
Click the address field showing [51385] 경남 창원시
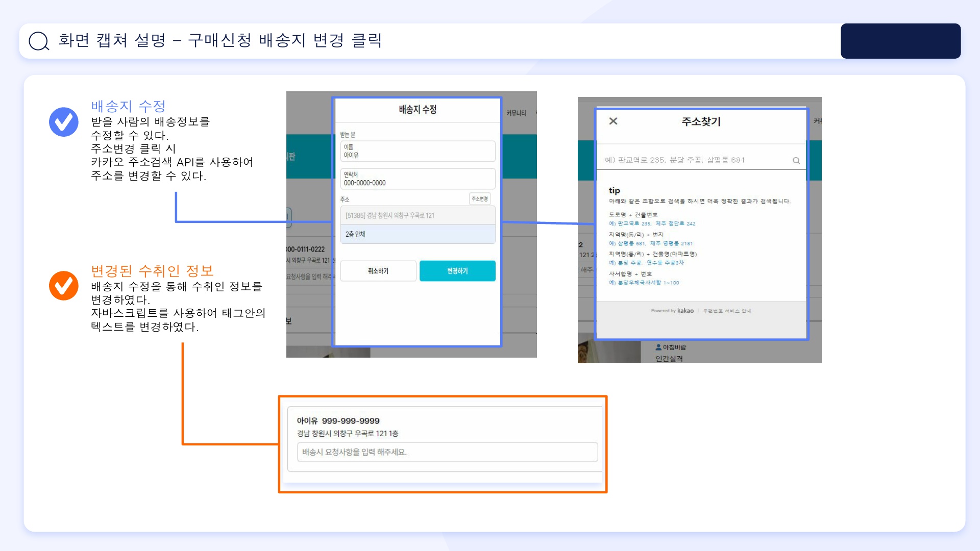[418, 215]
